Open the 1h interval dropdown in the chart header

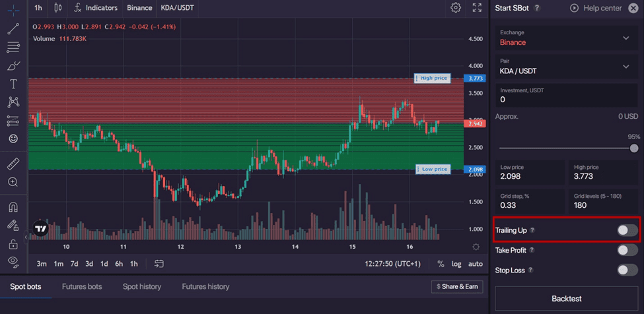(x=38, y=8)
